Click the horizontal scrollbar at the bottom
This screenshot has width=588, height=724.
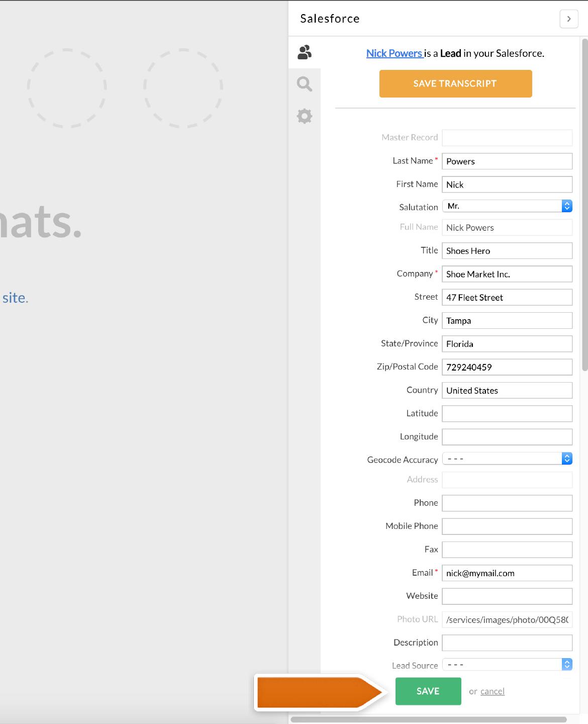click(x=429, y=720)
